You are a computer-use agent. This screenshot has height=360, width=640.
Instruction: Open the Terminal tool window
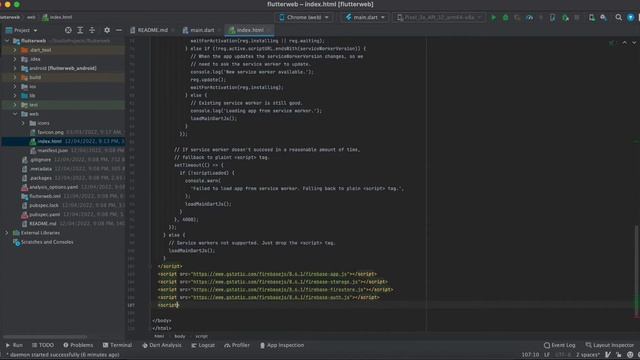[x=118, y=345]
